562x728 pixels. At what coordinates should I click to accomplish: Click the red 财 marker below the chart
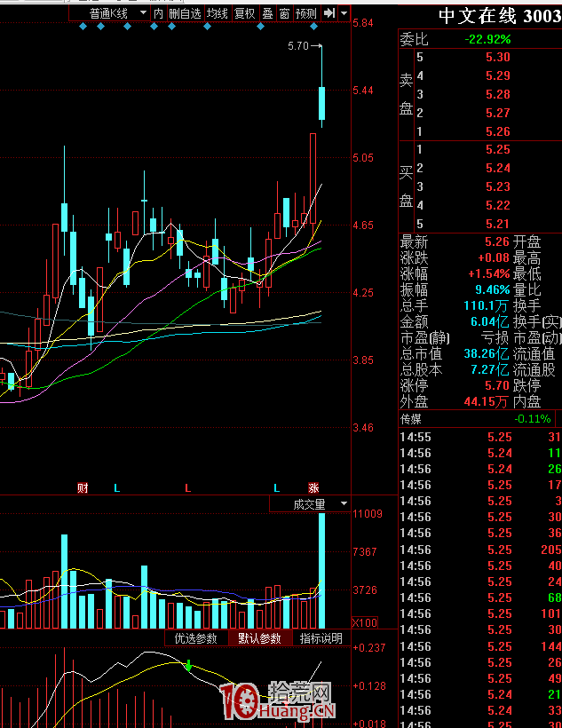click(83, 488)
